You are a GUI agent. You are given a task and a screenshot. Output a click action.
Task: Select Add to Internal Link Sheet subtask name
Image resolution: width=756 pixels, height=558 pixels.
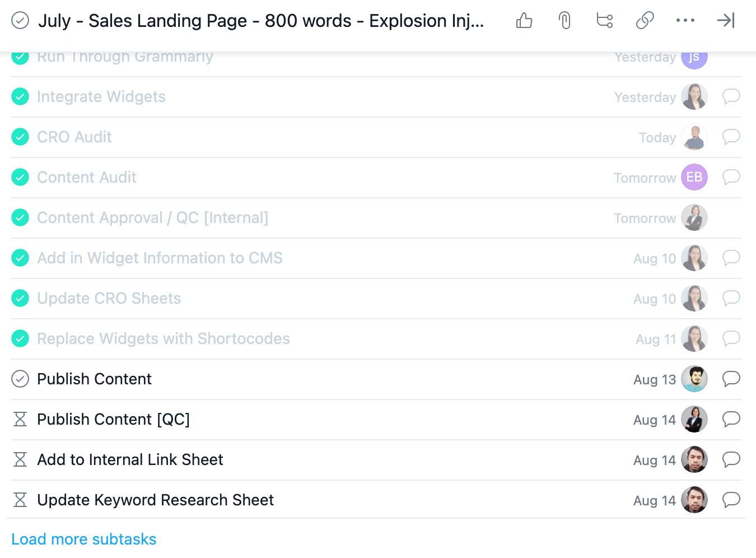tap(130, 460)
